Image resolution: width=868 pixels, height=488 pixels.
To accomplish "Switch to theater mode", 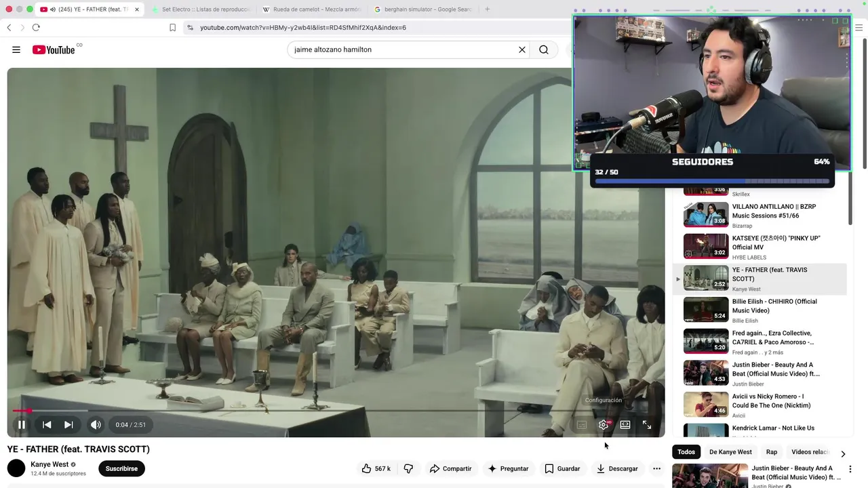I will [x=625, y=425].
